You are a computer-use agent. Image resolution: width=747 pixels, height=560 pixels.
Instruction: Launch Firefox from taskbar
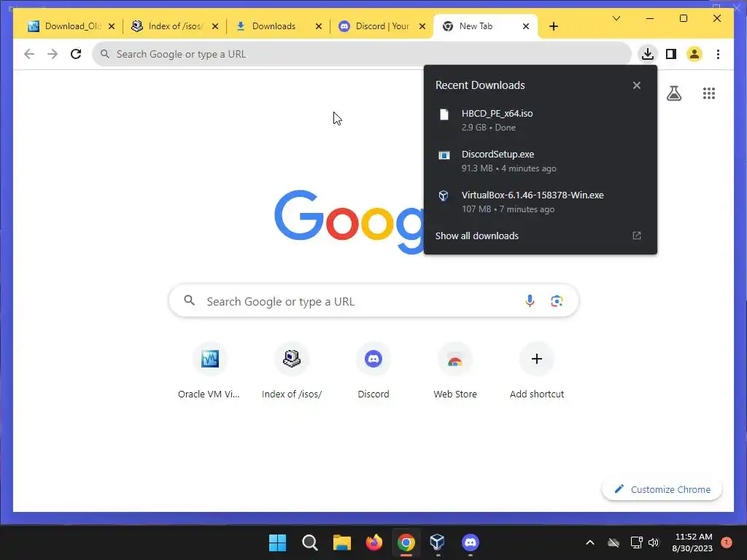[374, 542]
